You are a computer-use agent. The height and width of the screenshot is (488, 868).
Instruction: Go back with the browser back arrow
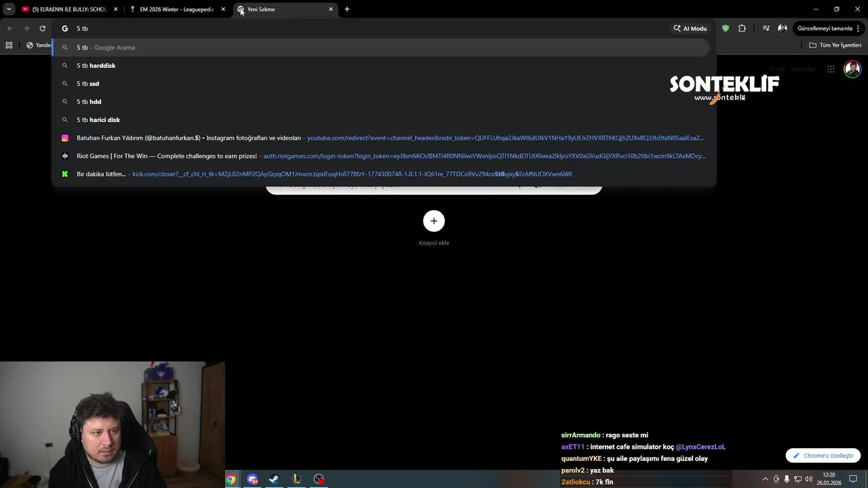[9, 28]
